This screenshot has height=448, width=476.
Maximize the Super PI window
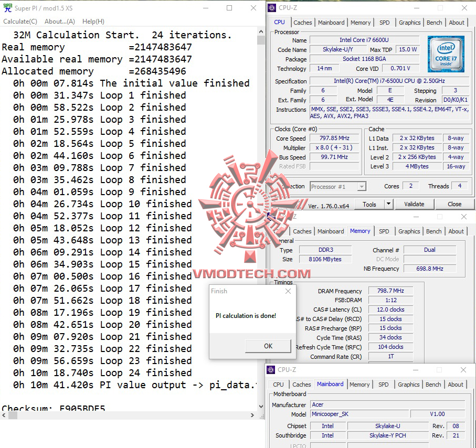(229, 8)
